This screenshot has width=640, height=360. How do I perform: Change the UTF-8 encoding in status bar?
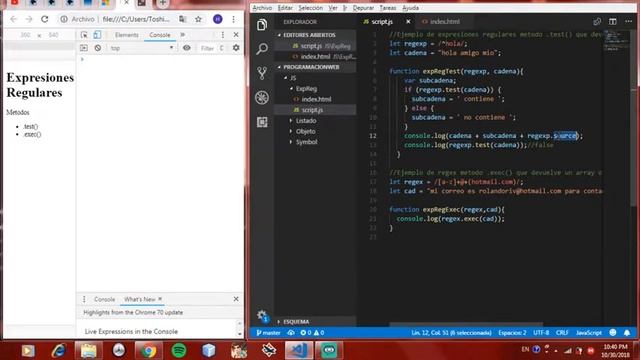(x=541, y=333)
